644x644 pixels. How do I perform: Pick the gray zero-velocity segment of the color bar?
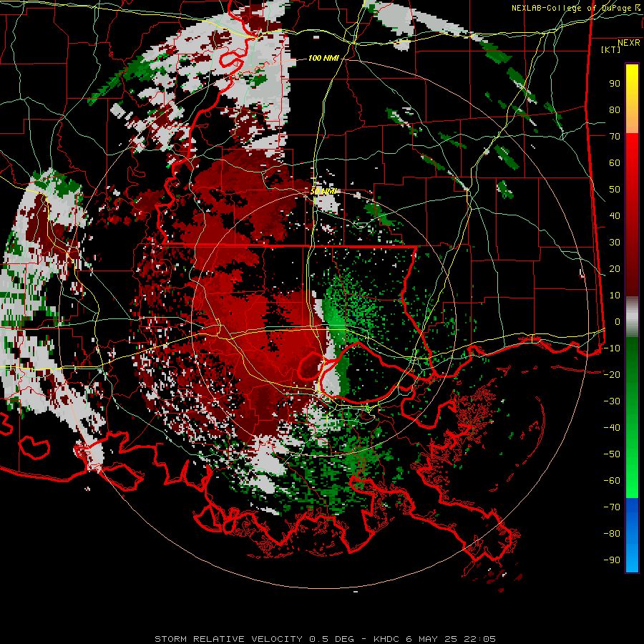pyautogui.click(x=632, y=316)
